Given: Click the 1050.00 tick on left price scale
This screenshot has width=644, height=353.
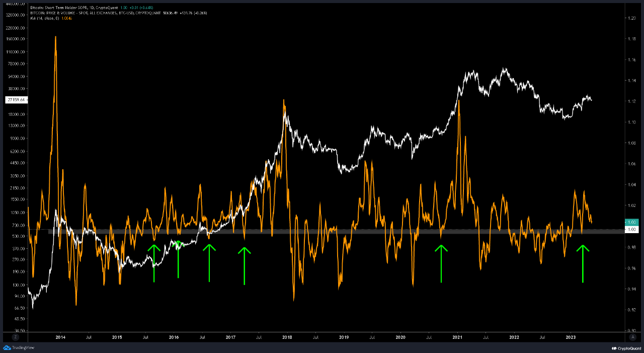Looking at the screenshot, I should point(18,213).
